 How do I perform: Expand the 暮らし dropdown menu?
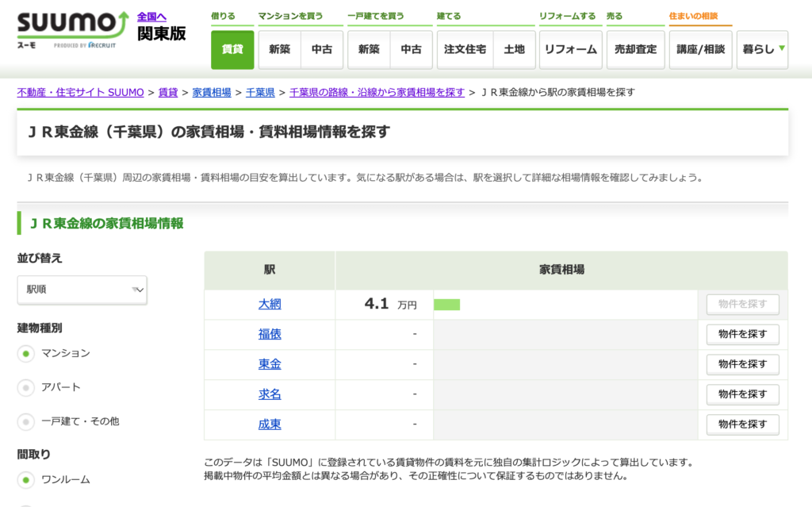click(x=762, y=50)
